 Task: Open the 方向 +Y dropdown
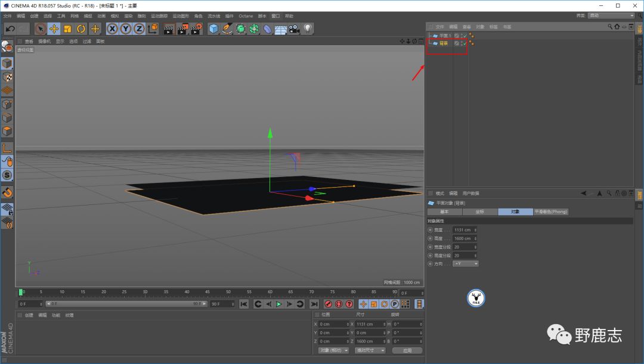click(x=466, y=263)
